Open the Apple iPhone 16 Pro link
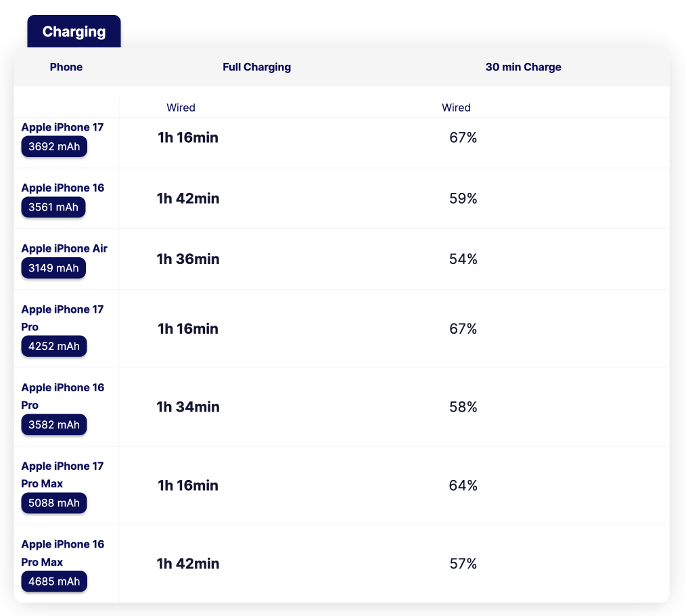Image resolution: width=686 pixels, height=616 pixels. point(63,396)
